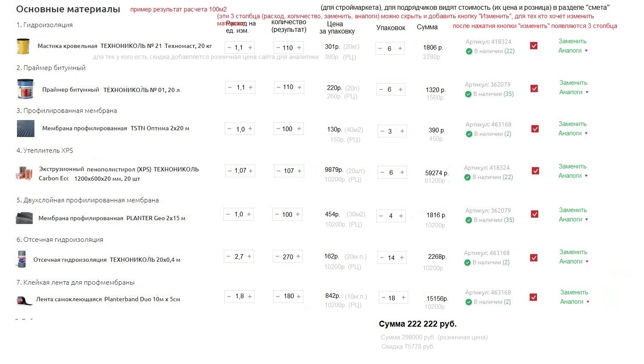Increase package count 6 in mastic row

coord(400,48)
